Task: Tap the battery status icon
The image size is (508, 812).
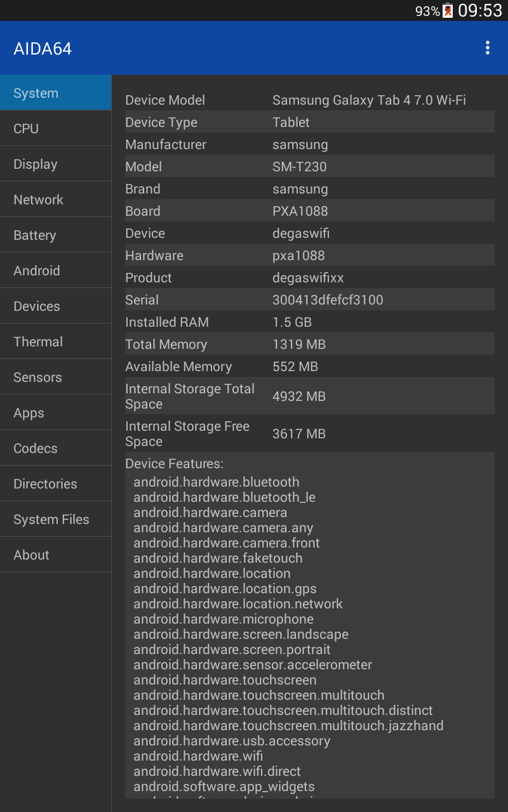Action: [448, 11]
